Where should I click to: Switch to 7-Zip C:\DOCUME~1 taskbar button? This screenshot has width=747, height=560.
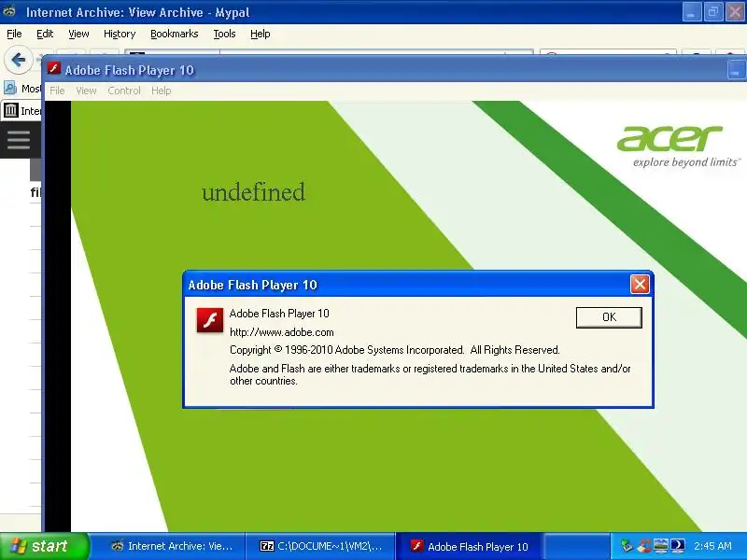pyautogui.click(x=320, y=547)
